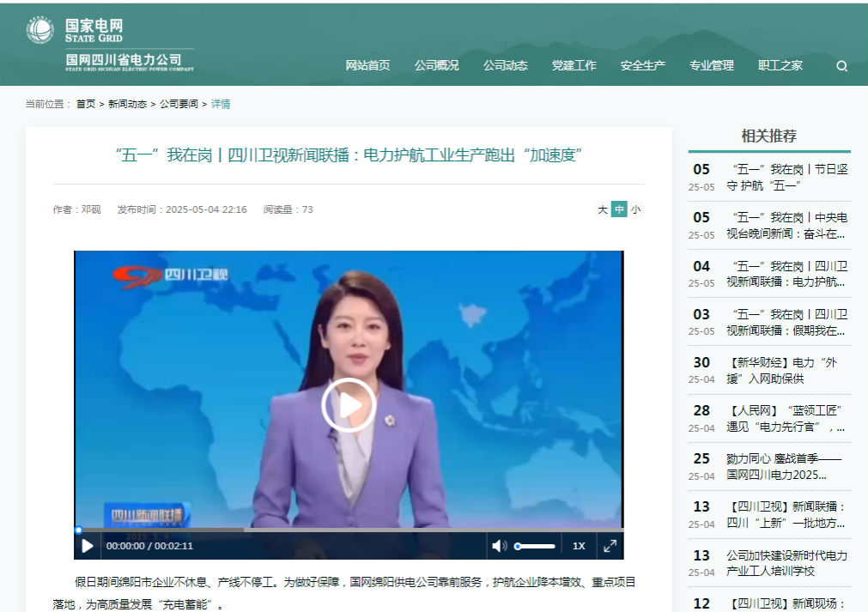Go to 新闻动态 in breadcrumb

pos(127,104)
